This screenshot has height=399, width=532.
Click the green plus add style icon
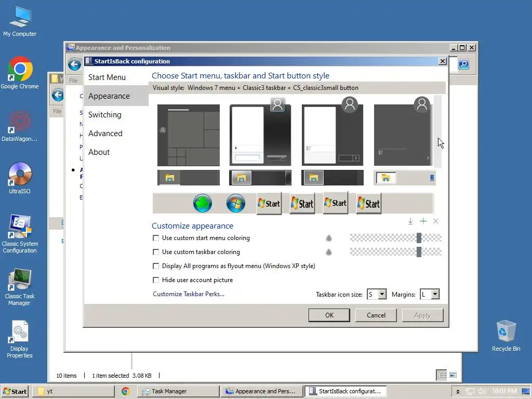(x=423, y=221)
